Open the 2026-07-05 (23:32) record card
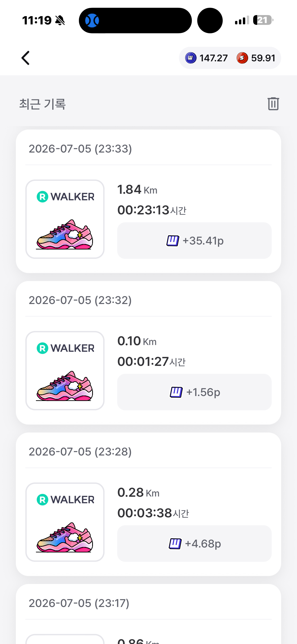The width and height of the screenshot is (297, 644). pos(148,353)
